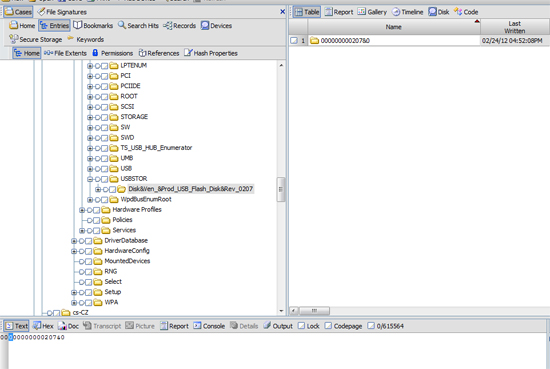
Task: Switch bottom pane to Hex view
Action: click(x=43, y=326)
